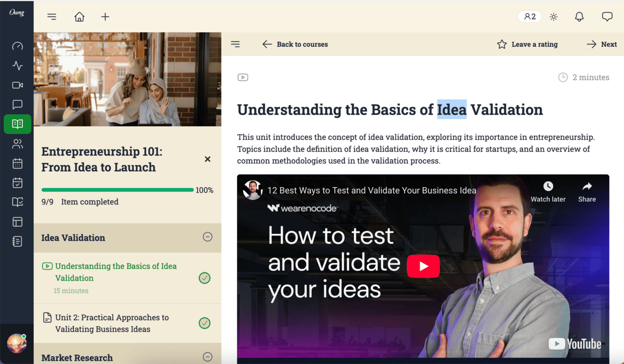Toggle completion check for Unit 2 Practical Approaches
The width and height of the screenshot is (624, 364).
(x=205, y=323)
